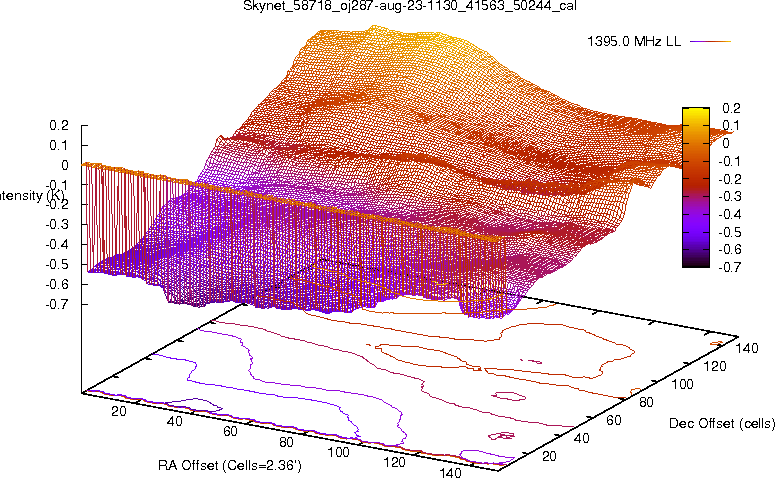Click the -0.3 label on the color bar

[730, 196]
